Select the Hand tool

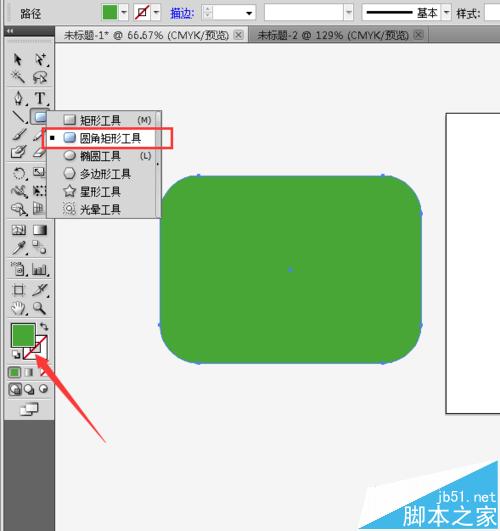(x=19, y=308)
